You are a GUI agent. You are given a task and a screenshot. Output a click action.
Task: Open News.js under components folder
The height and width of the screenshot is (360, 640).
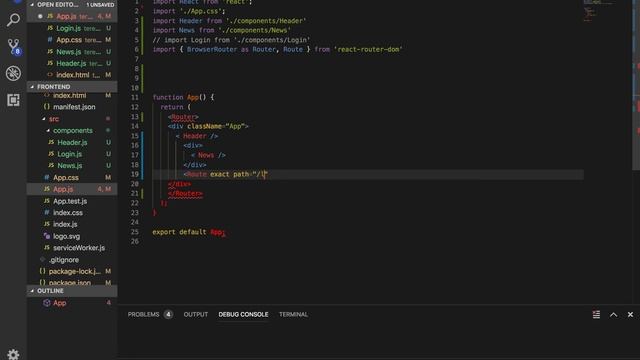(72, 166)
